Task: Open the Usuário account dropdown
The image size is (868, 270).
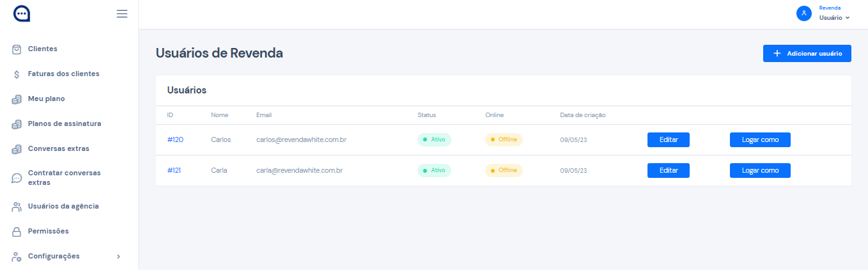Action: coord(834,18)
